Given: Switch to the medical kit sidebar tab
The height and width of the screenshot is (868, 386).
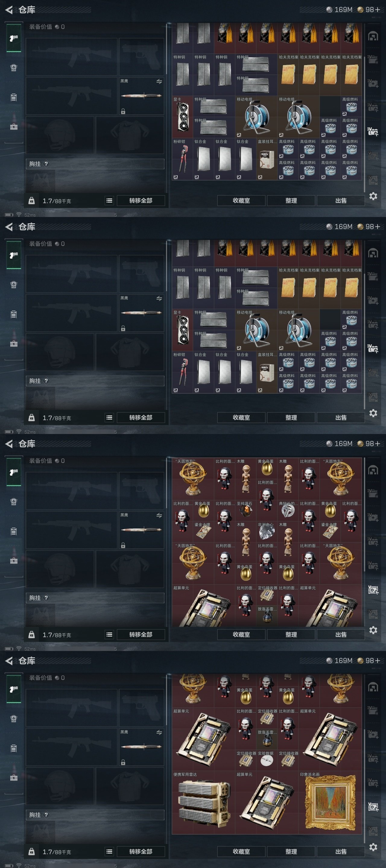Looking at the screenshot, I should pyautogui.click(x=14, y=127).
